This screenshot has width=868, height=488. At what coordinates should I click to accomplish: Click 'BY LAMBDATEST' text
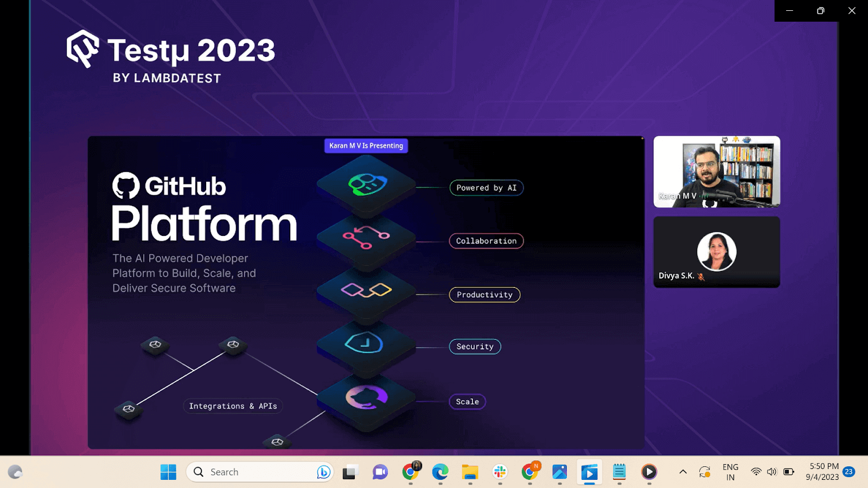[x=167, y=78]
